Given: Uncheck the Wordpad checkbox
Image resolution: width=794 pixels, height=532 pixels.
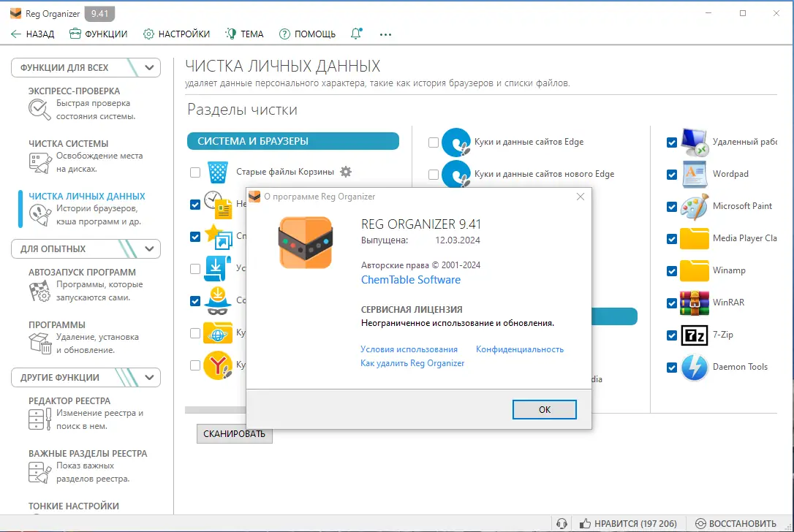Looking at the screenshot, I should click(672, 175).
